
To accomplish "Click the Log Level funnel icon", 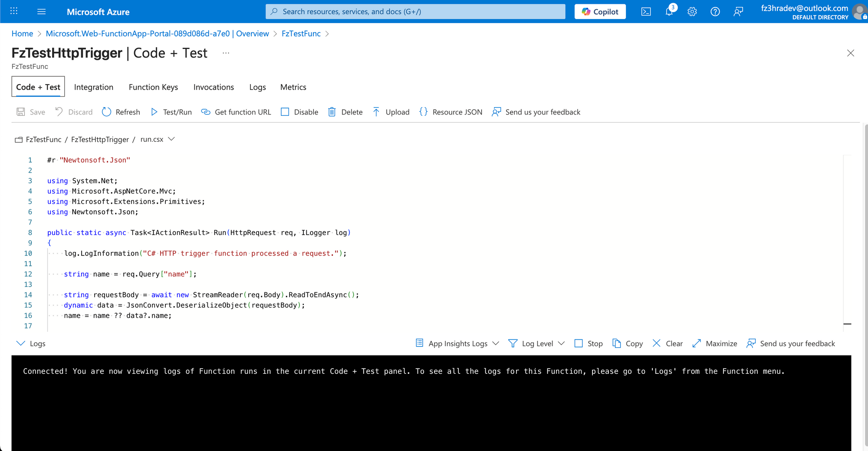I will (513, 343).
